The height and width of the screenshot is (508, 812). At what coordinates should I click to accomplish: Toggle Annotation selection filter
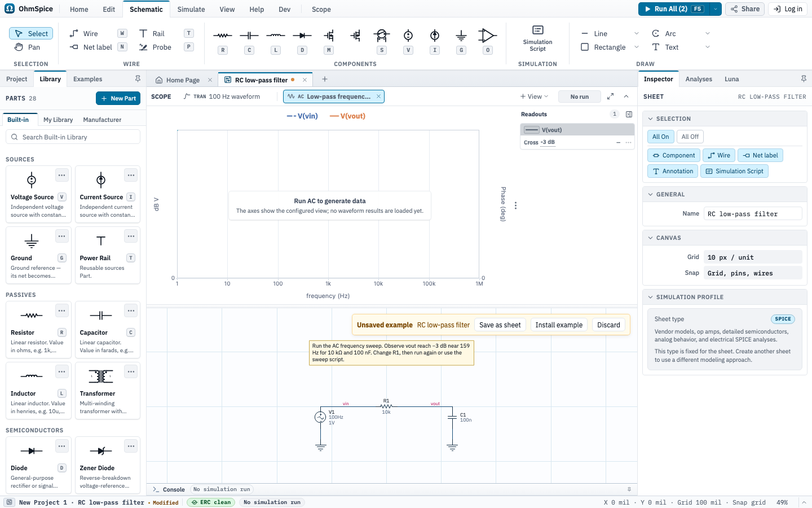click(672, 171)
